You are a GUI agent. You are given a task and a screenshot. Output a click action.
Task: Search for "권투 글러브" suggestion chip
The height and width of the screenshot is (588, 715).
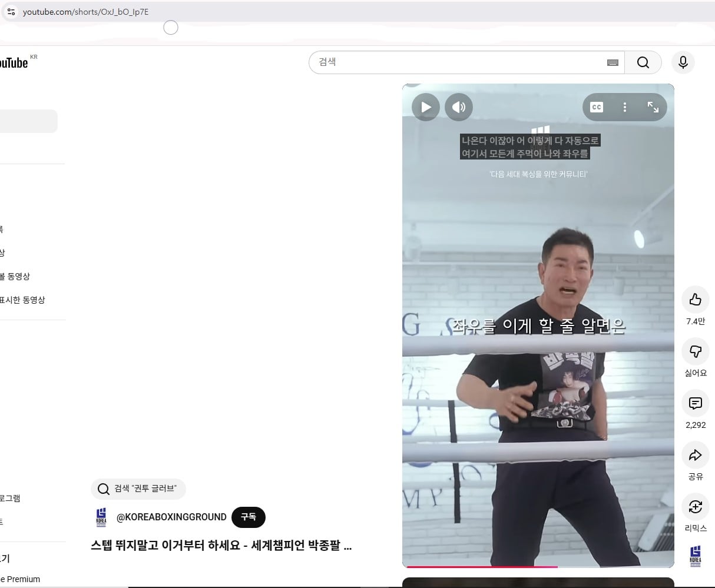[x=138, y=489]
